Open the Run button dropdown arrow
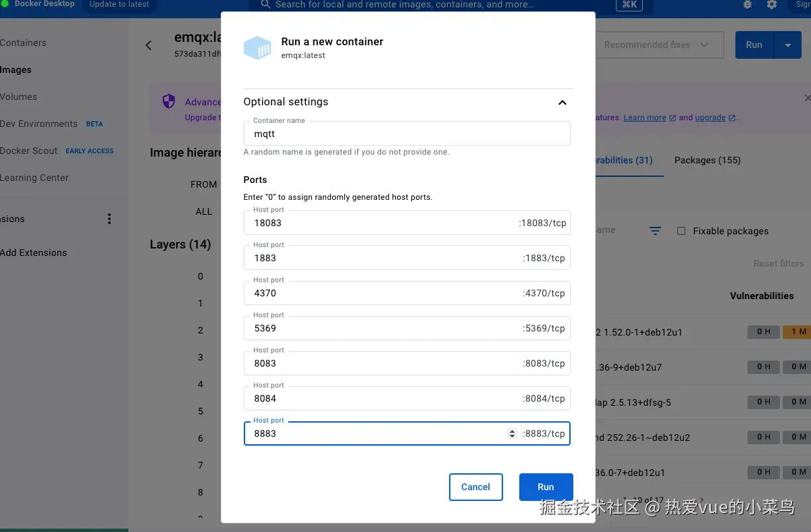Screen dimensions: 811x532 click(x=788, y=45)
